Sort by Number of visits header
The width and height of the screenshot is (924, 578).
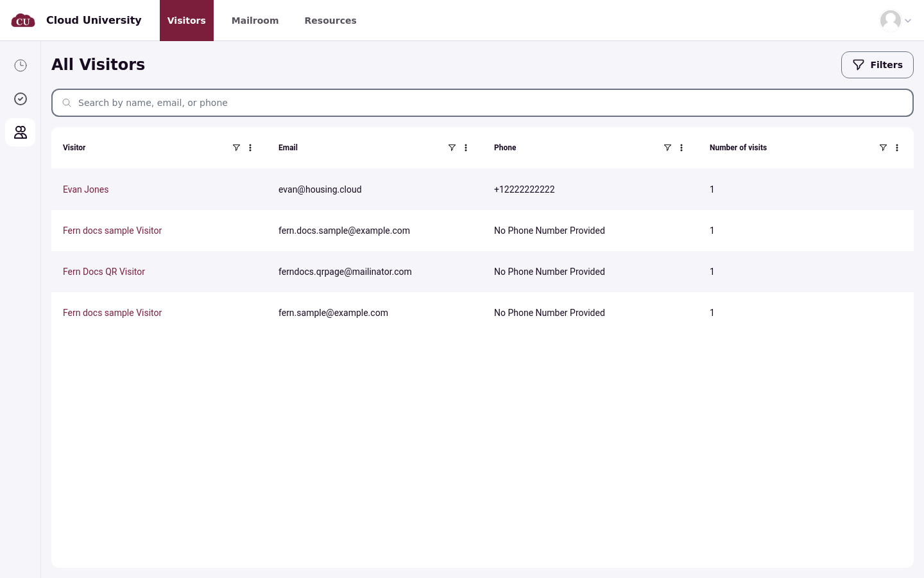[738, 148]
